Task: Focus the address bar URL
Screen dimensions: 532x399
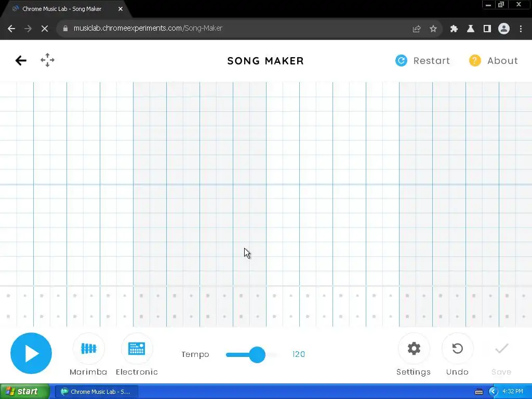Action: 148,28
